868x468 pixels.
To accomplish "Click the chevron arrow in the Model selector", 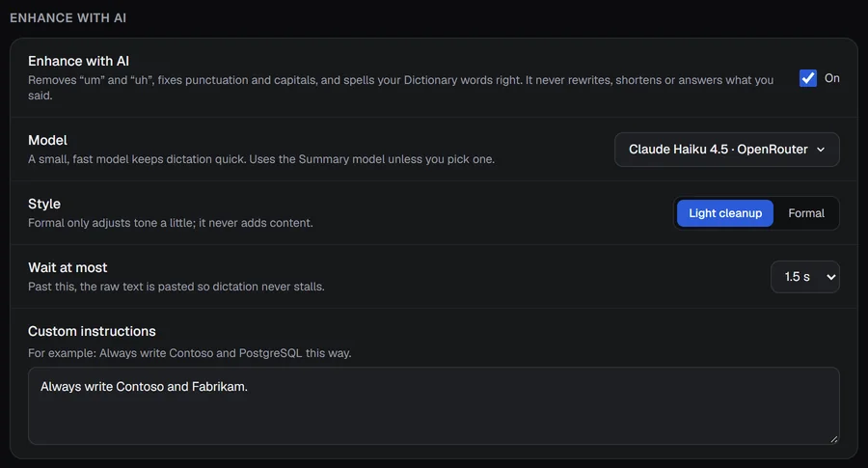I will [x=821, y=150].
